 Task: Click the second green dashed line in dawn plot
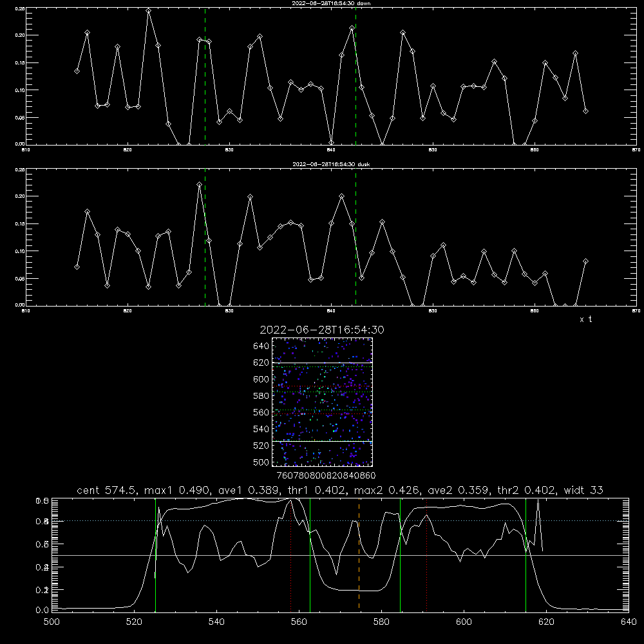(x=355, y=76)
